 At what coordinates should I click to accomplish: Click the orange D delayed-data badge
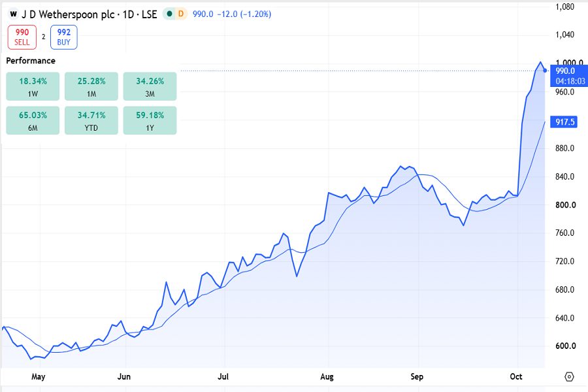[181, 14]
